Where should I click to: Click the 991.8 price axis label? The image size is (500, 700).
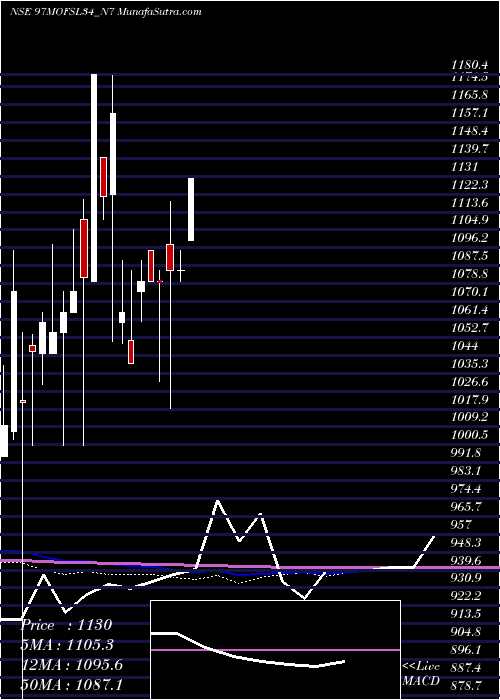[x=467, y=453]
